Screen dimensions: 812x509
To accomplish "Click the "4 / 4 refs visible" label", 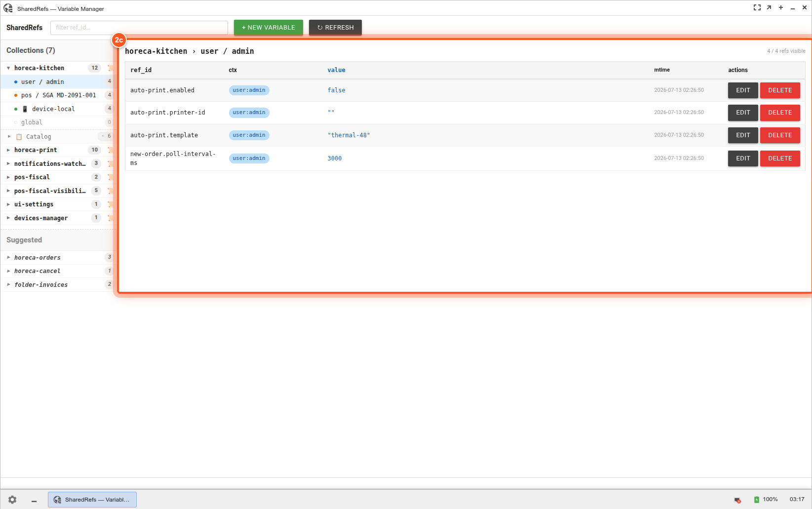I will pos(786,51).
